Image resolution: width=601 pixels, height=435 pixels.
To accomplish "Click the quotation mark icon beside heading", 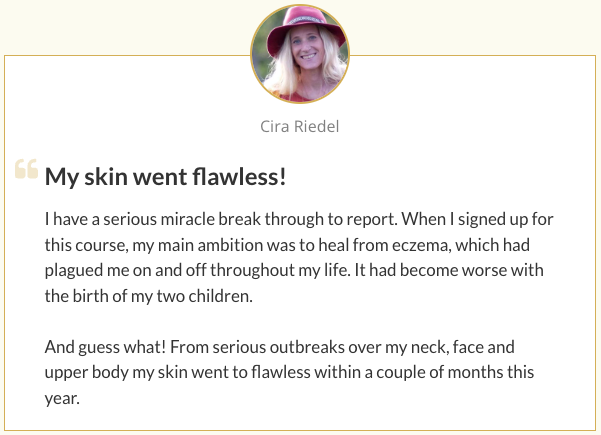I will point(27,171).
